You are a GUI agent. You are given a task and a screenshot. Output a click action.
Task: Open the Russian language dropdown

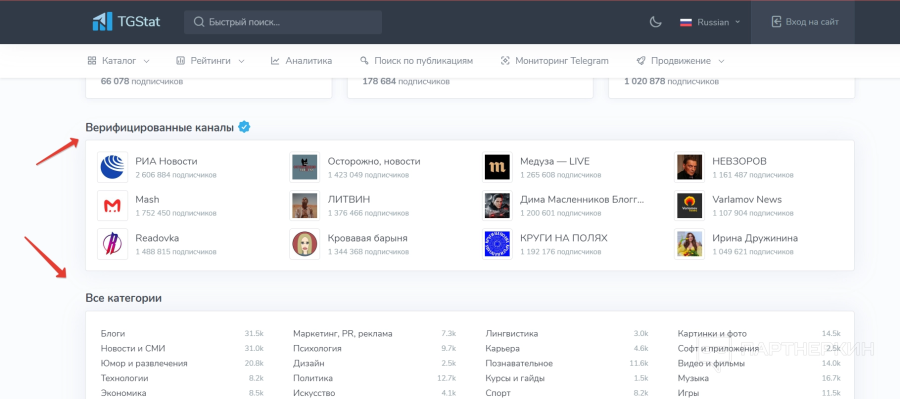click(x=710, y=22)
